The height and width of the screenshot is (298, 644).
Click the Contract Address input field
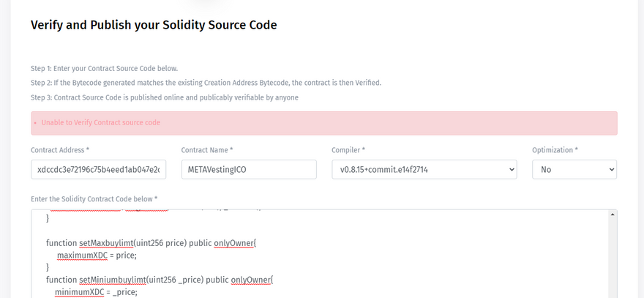[100, 170]
